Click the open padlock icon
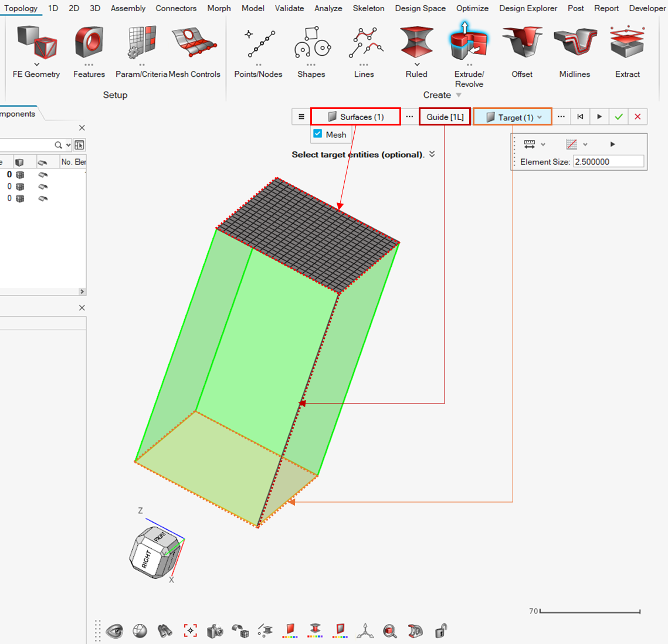The image size is (668, 644). click(441, 631)
